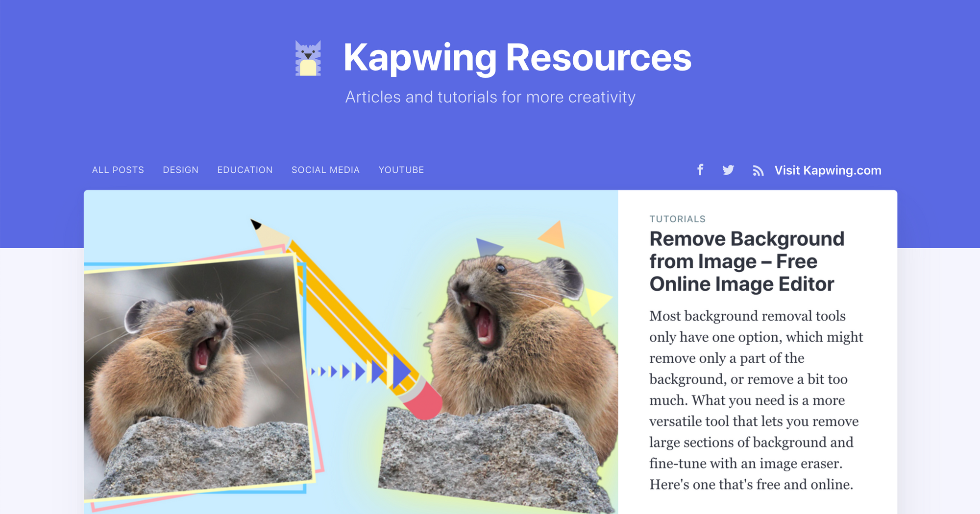
Task: Open the Remove Background from Image article title
Action: pos(747,261)
